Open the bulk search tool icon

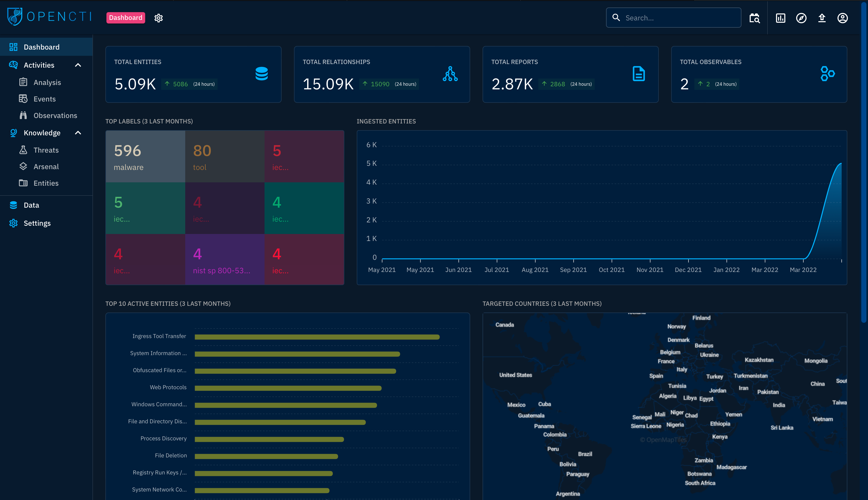point(754,18)
